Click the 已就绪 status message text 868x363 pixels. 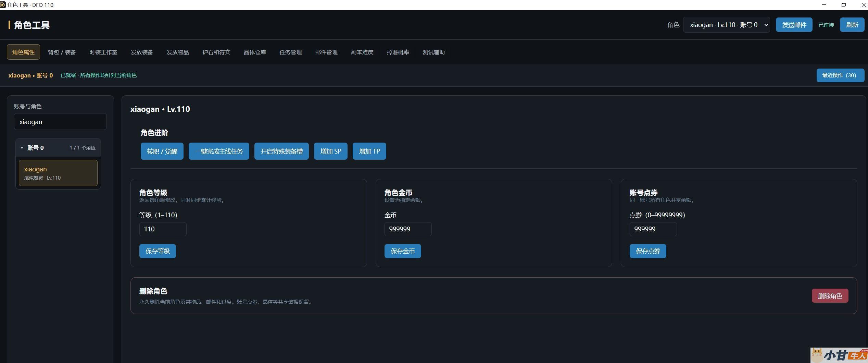point(99,75)
